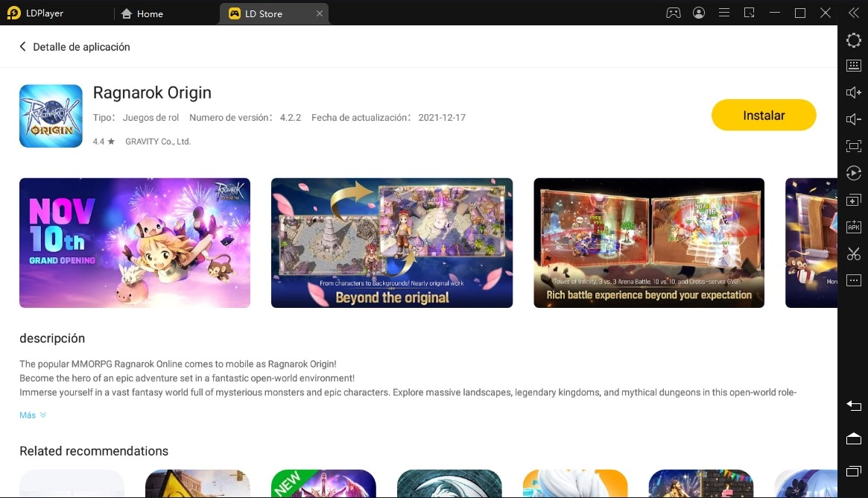This screenshot has width=868, height=498.
Task: Open the screenshot scissors tool
Action: [853, 253]
